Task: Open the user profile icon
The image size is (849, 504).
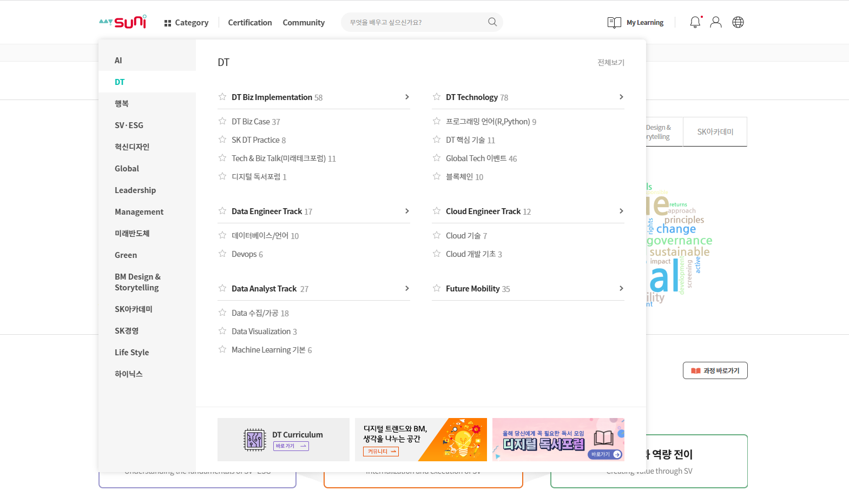Action: click(x=716, y=22)
